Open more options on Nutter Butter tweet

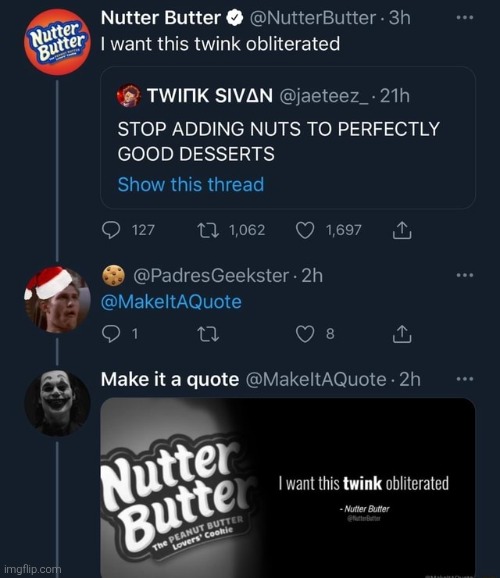coord(465,17)
